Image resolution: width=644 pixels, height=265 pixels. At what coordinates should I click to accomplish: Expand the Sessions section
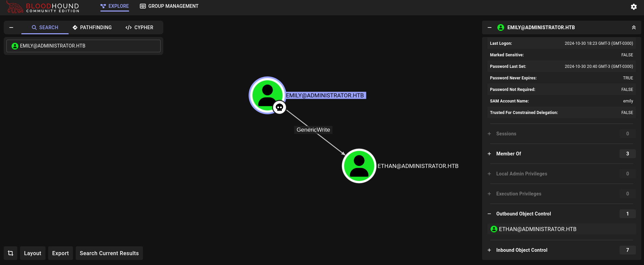tap(506, 134)
